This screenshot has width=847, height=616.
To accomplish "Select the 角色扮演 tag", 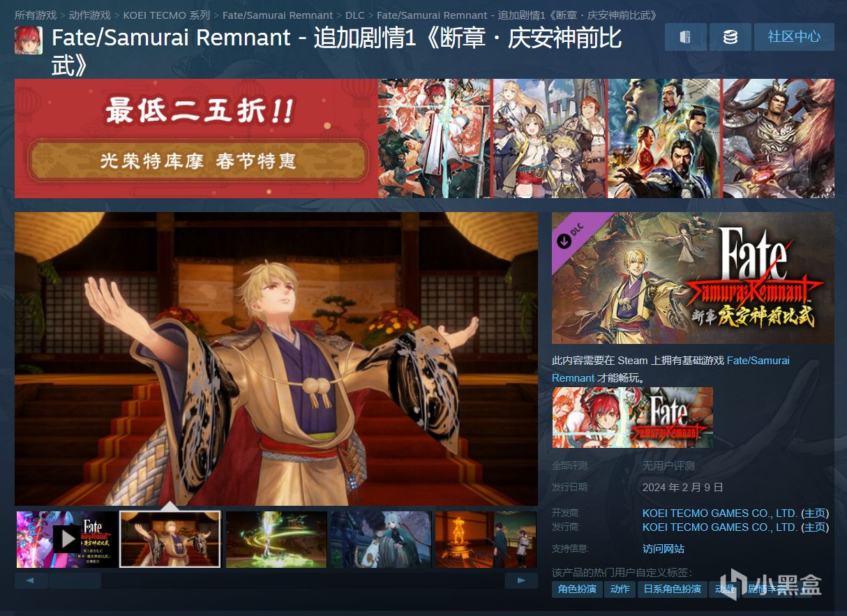I will 577,589.
